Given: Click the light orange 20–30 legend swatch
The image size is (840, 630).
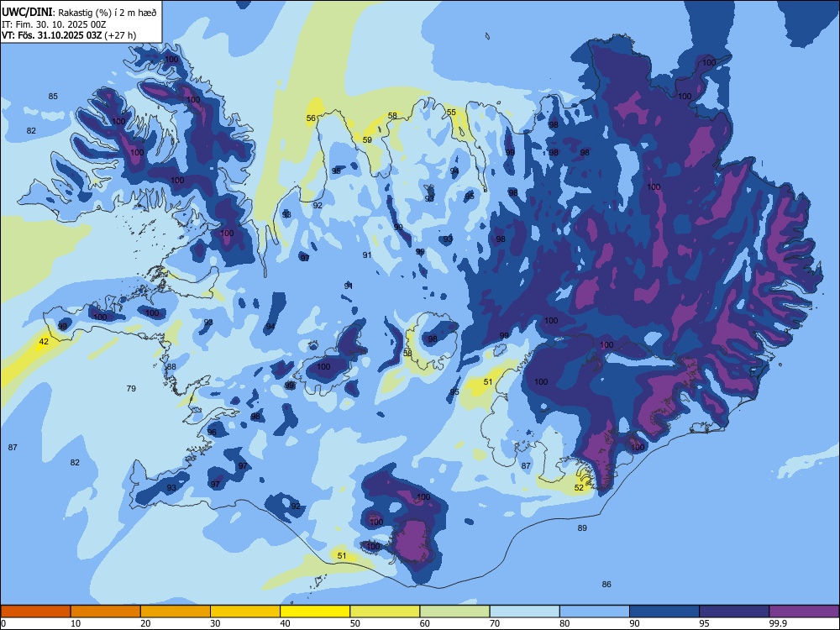Looking at the screenshot, I should point(176,612).
